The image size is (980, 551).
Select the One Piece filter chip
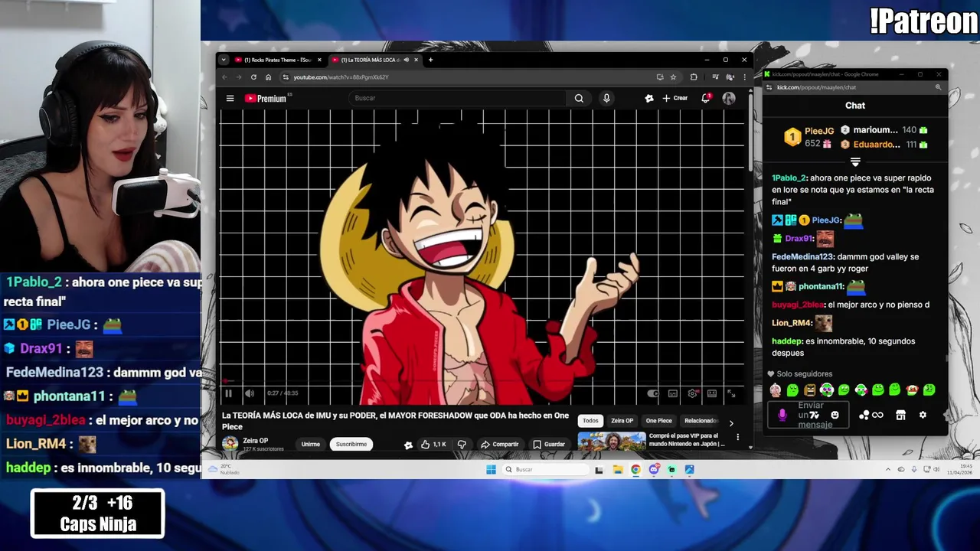[x=658, y=420]
